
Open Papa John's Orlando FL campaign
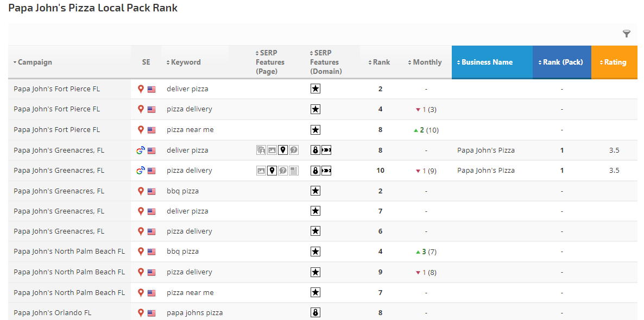click(53, 313)
